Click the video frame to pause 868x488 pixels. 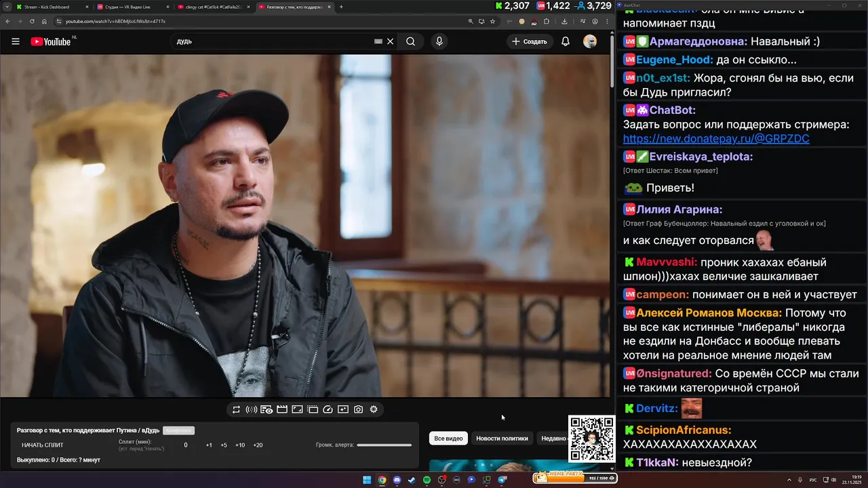(x=305, y=226)
